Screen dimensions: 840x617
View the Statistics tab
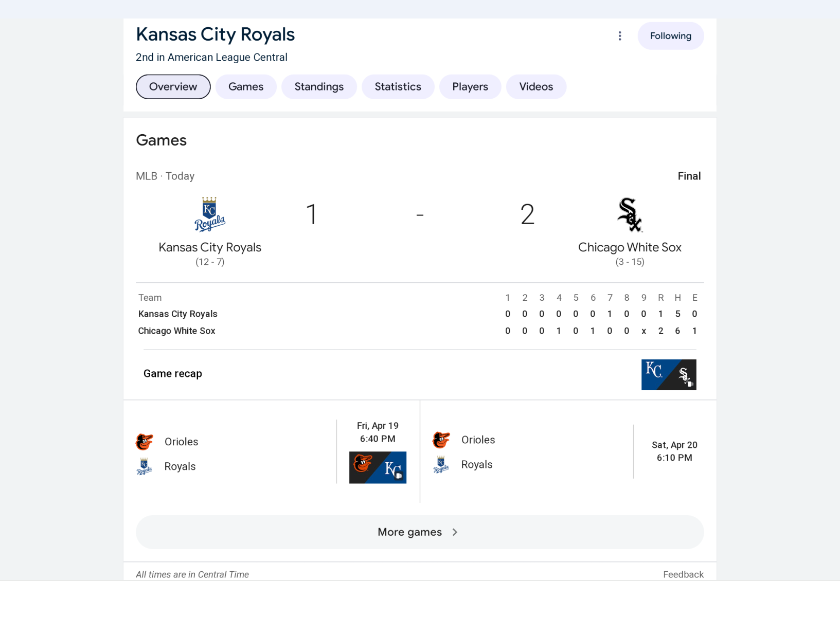coord(398,87)
